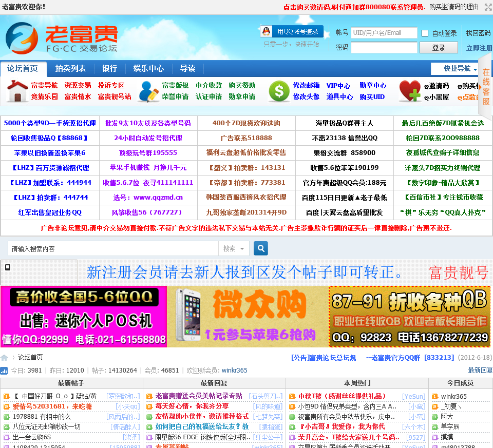The width and height of the screenshot is (493, 448).
Task: Open ad 5000个类型9D一手货源招代理
Action: [x=50, y=123]
